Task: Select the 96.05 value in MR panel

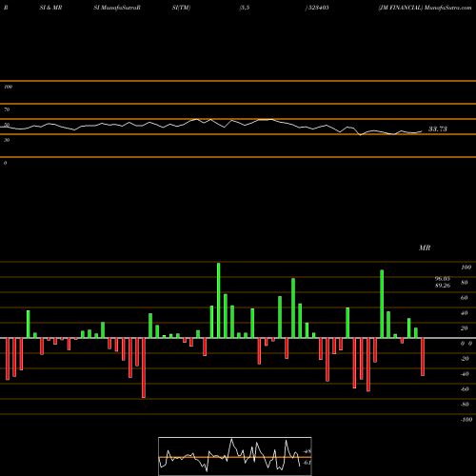Action: [x=443, y=279]
